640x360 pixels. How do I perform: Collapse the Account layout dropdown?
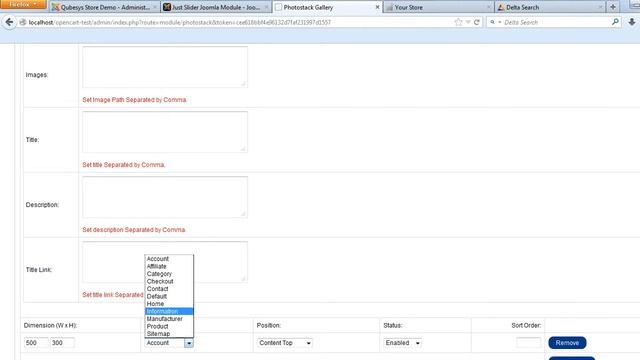(169, 343)
